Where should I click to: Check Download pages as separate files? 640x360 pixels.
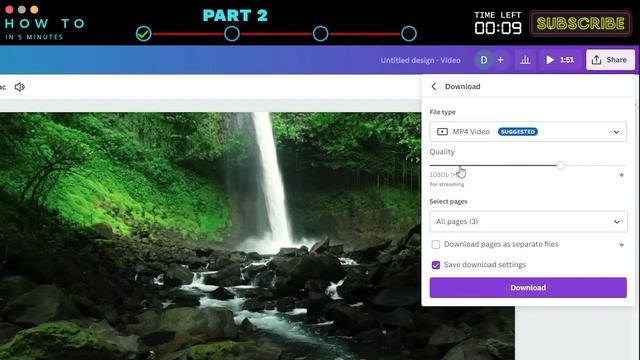[436, 244]
